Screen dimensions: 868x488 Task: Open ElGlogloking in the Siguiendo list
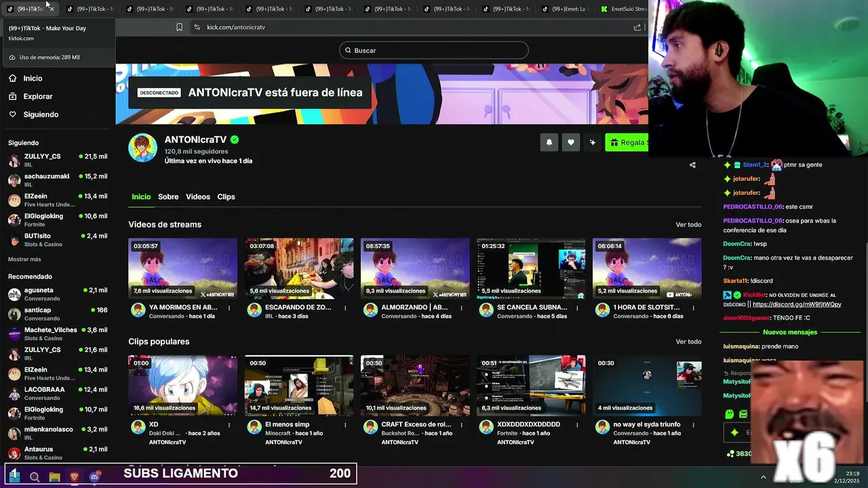click(57, 220)
